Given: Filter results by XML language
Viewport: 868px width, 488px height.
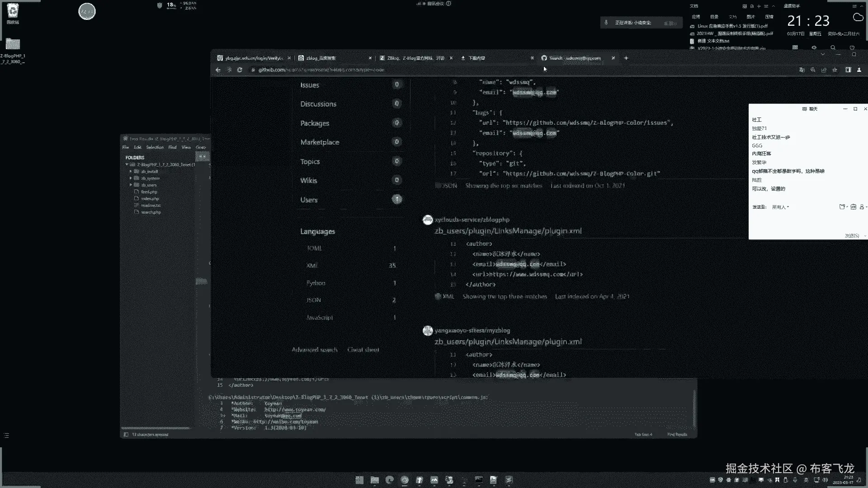Looking at the screenshot, I should (312, 266).
